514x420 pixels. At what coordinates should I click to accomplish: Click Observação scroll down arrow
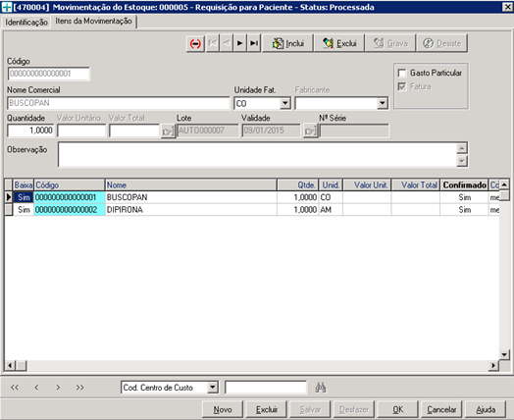click(462, 161)
